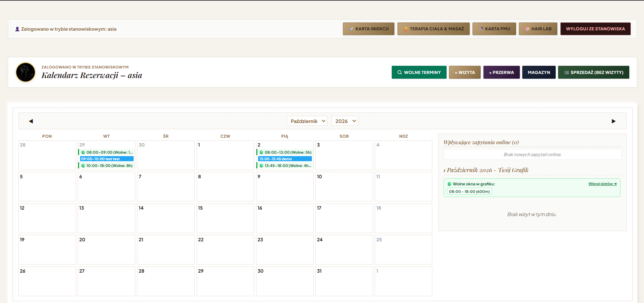
Task: Expand the 2026 year dropdown
Action: 345,121
